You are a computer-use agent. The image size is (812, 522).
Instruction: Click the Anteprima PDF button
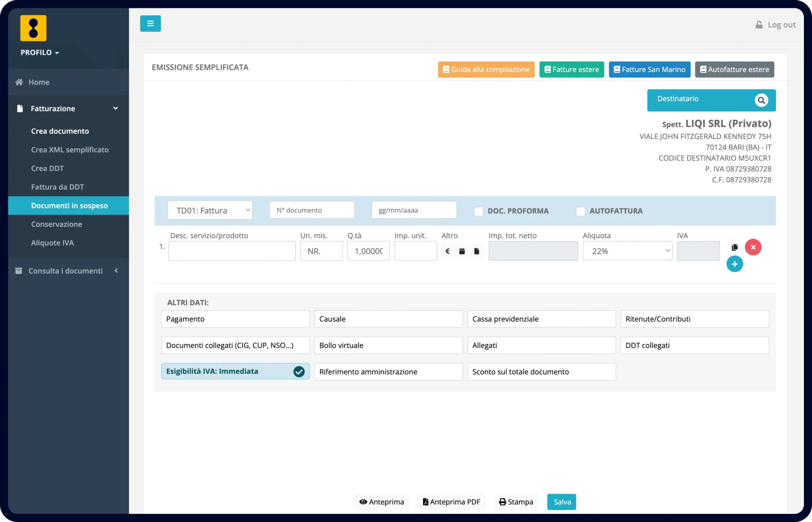[x=452, y=502]
